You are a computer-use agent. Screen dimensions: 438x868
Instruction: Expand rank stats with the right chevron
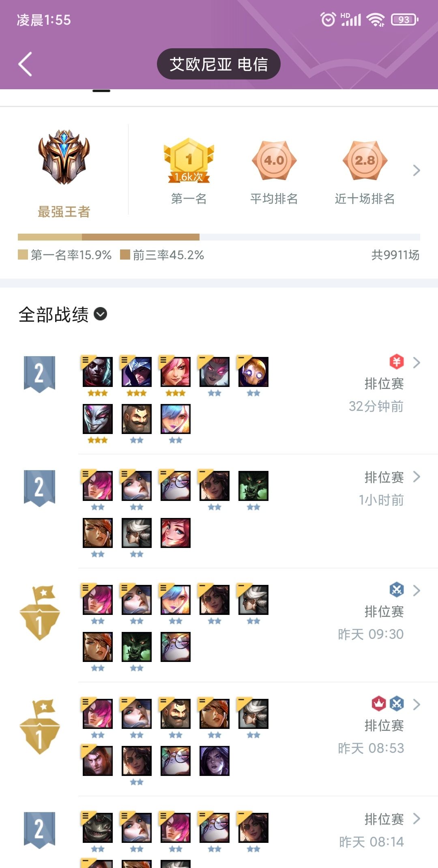(417, 170)
